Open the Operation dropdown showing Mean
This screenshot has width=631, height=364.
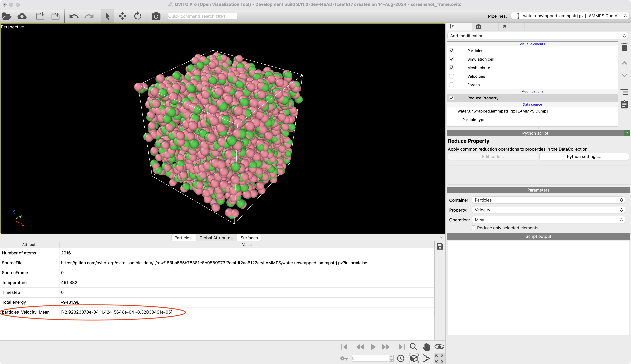click(x=549, y=220)
